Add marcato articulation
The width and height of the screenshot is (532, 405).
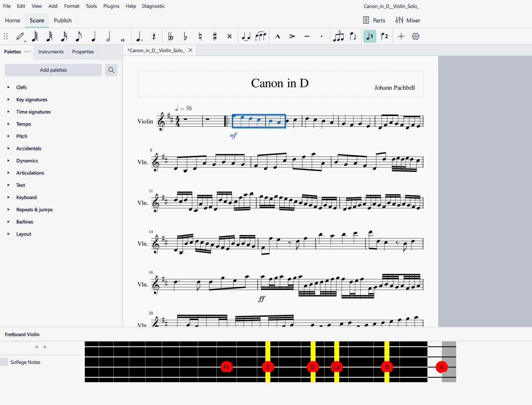278,36
